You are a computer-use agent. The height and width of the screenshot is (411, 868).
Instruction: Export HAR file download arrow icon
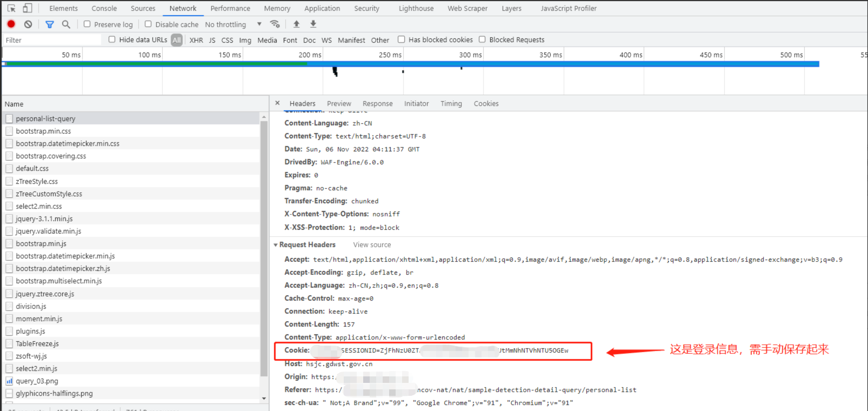pyautogui.click(x=313, y=24)
